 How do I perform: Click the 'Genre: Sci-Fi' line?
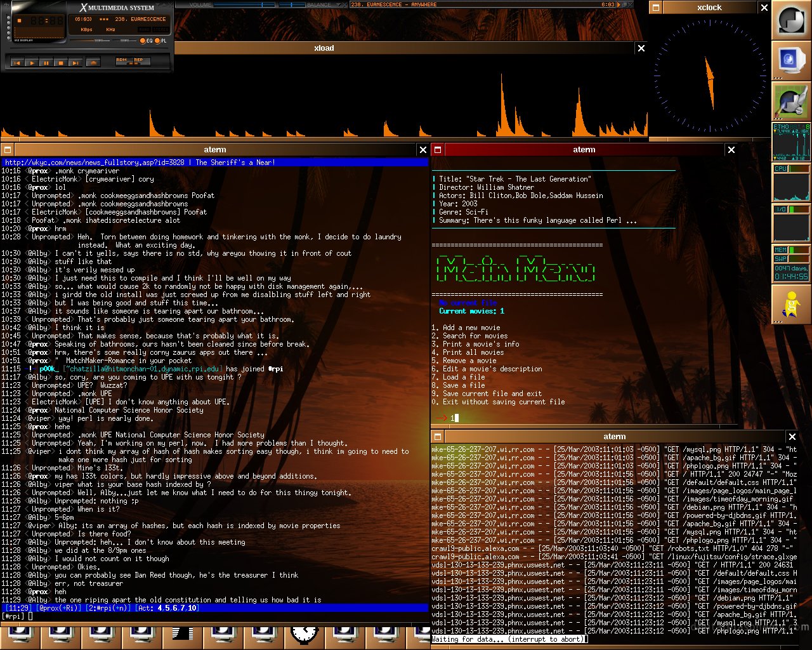464,212
